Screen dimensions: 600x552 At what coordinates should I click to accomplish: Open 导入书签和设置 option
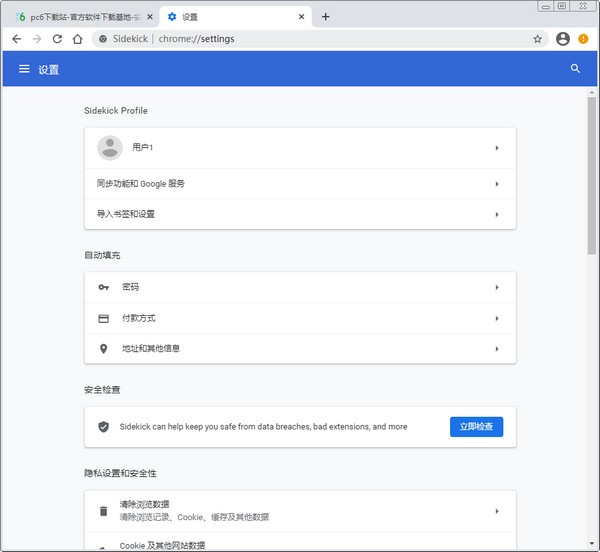point(300,214)
